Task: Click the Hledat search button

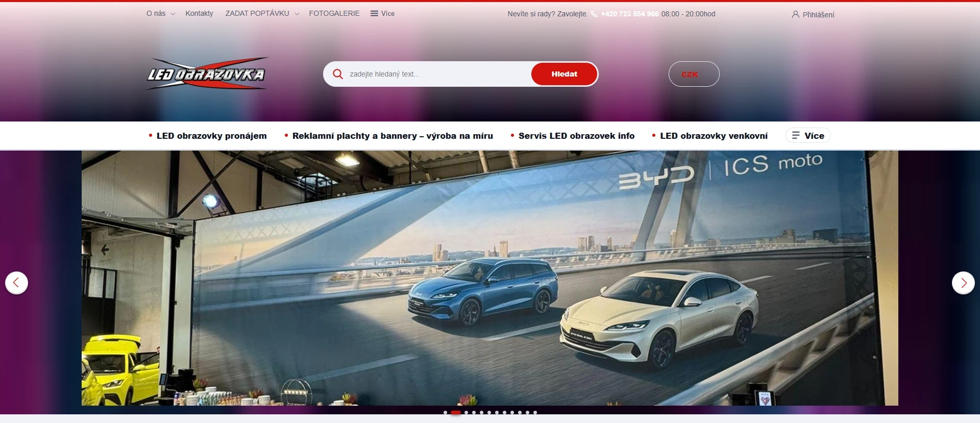Action: click(564, 74)
